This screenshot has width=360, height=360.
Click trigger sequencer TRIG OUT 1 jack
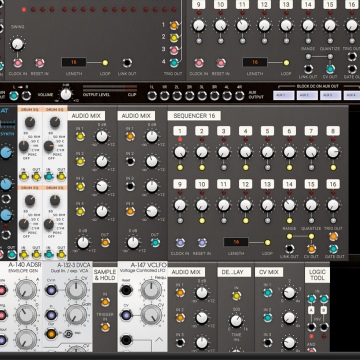174,25
